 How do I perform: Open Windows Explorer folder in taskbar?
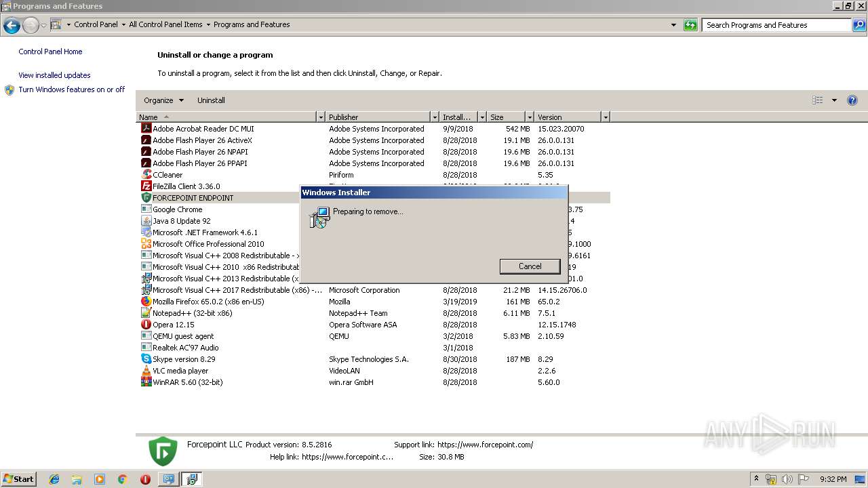point(77,479)
